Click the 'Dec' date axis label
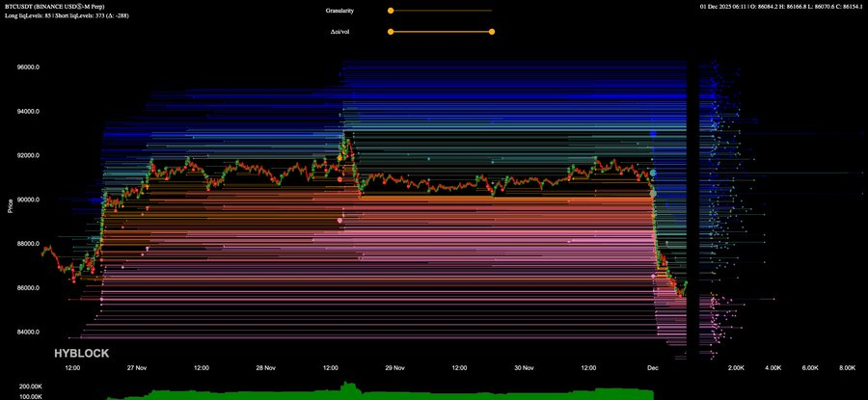The width and height of the screenshot is (868, 400). click(653, 367)
